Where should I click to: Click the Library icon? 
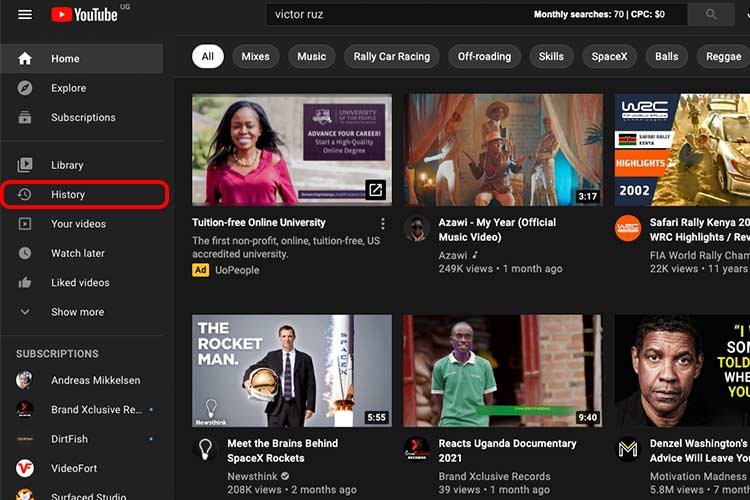25,165
